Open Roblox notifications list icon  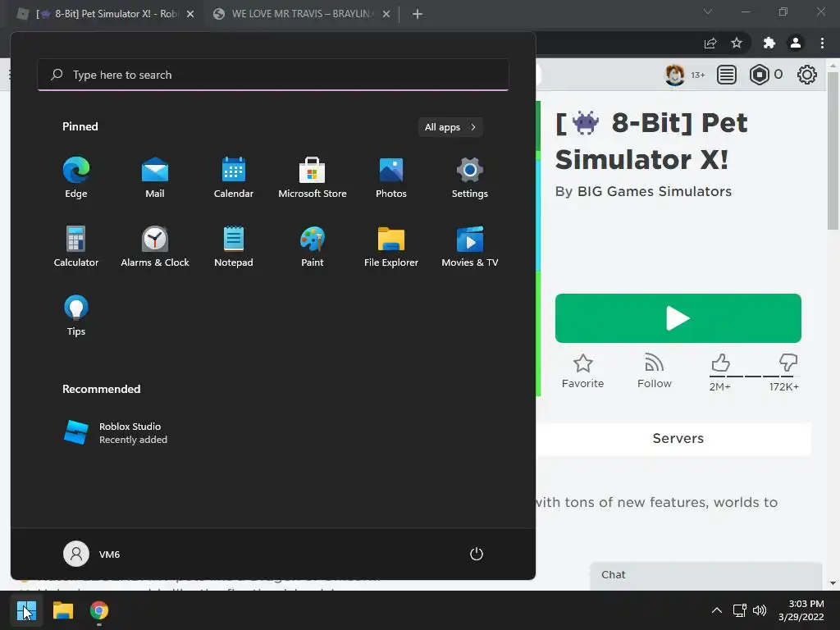click(727, 75)
